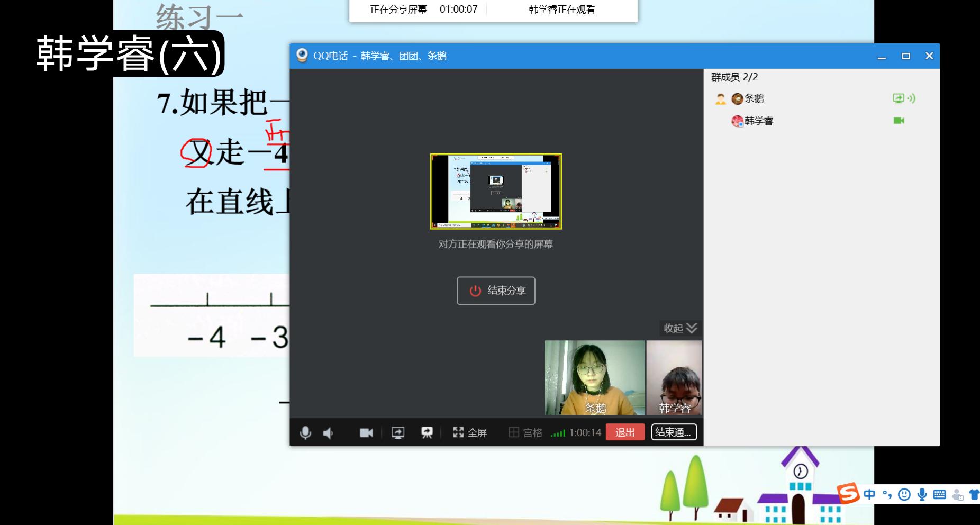Viewport: 980px width, 525px height.
Task: Select the shared screen preview thumbnail
Action: [496, 191]
